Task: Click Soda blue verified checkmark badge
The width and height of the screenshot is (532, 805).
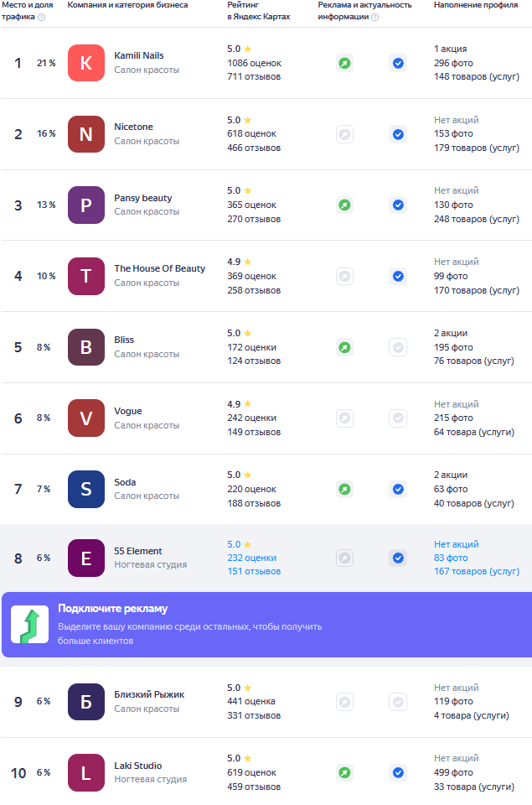Action: pyautogui.click(x=398, y=489)
